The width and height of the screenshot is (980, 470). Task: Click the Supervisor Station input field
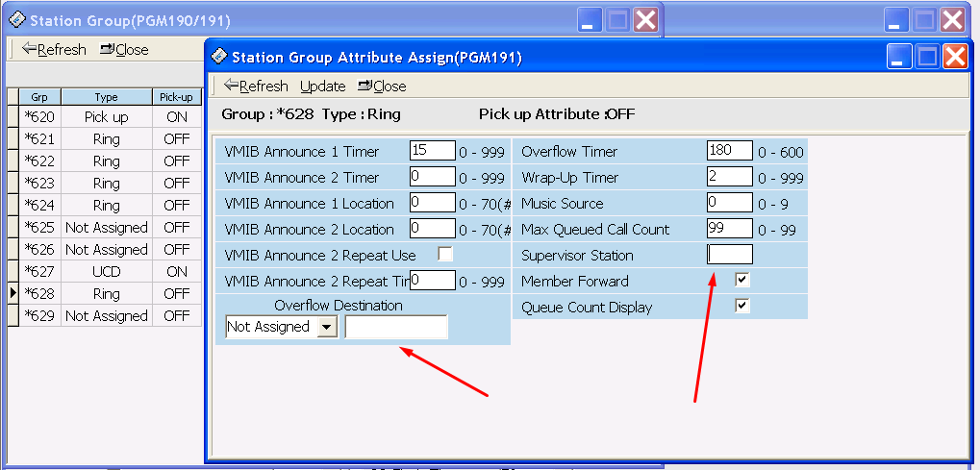point(730,255)
